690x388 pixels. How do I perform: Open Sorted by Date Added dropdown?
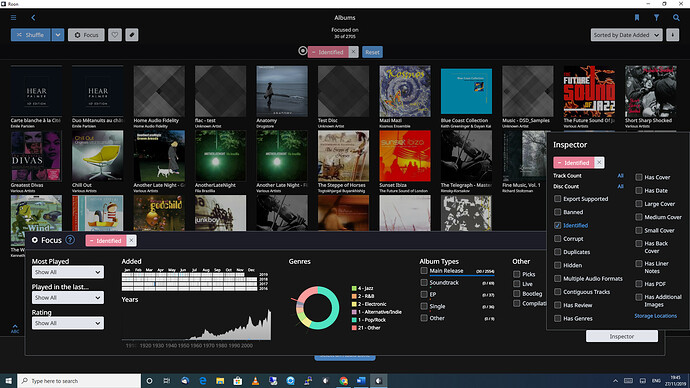click(x=626, y=35)
